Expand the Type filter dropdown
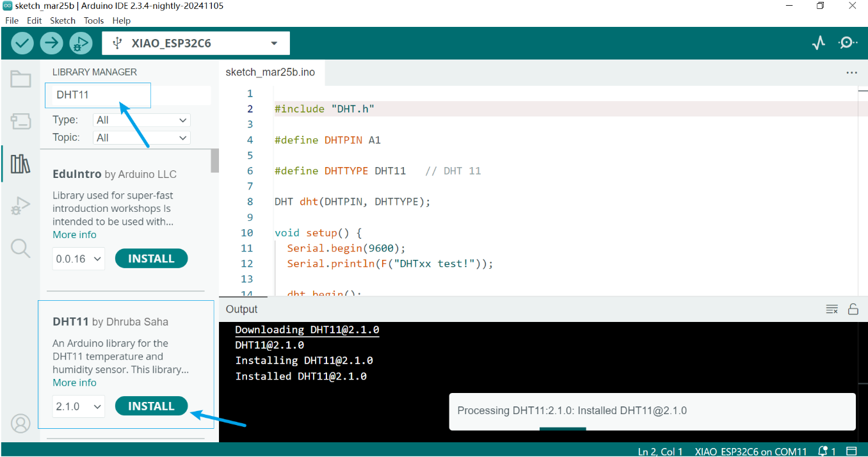868x457 pixels. 141,120
